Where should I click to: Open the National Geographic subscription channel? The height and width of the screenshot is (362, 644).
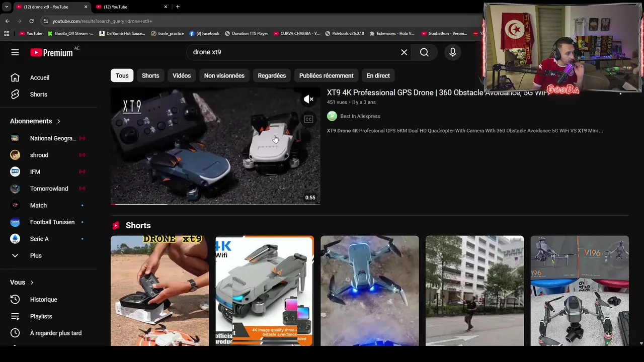tap(48, 138)
